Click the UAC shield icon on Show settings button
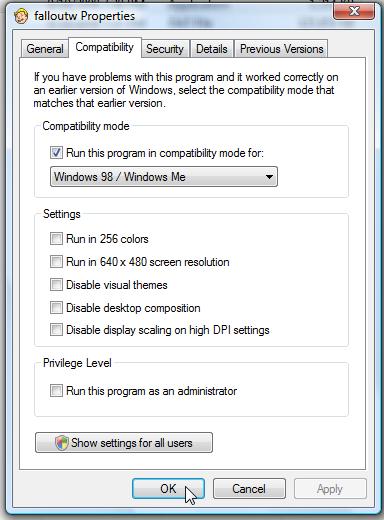 coord(61,443)
